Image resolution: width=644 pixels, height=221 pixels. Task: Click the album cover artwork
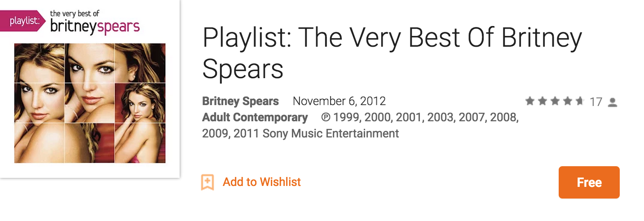(90, 102)
